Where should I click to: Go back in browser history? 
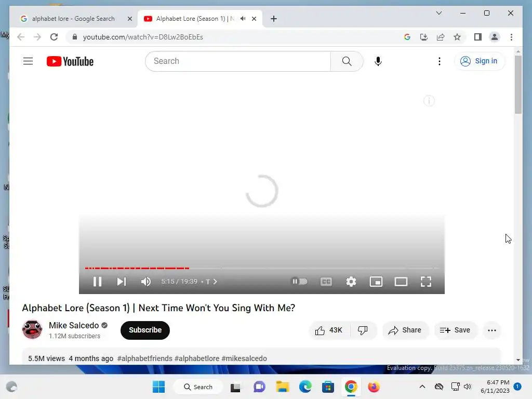click(21, 37)
